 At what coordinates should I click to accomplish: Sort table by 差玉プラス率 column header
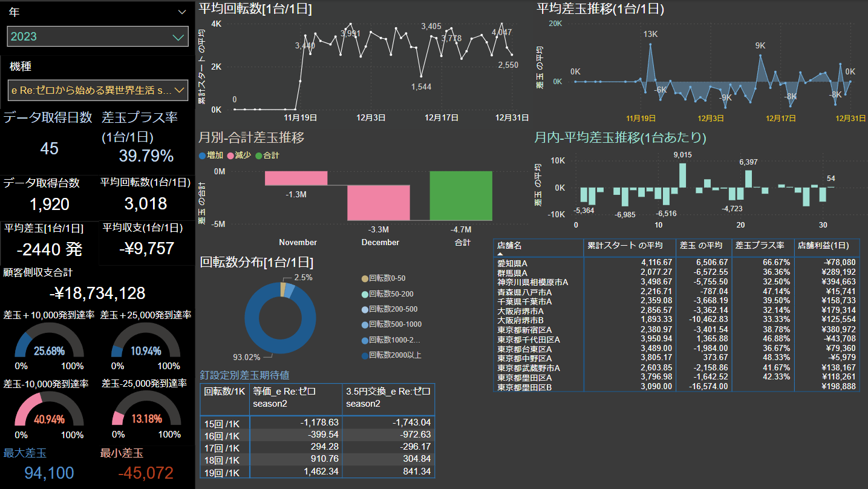[x=760, y=246]
